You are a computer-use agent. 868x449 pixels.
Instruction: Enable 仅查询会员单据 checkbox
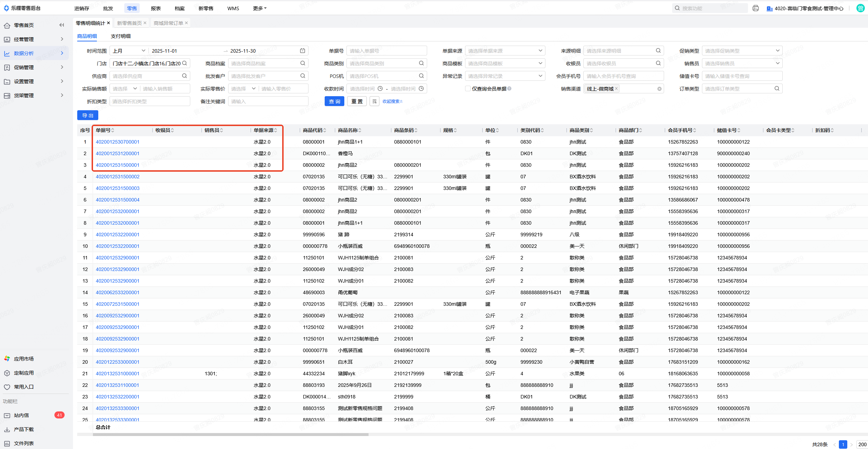[x=468, y=89]
